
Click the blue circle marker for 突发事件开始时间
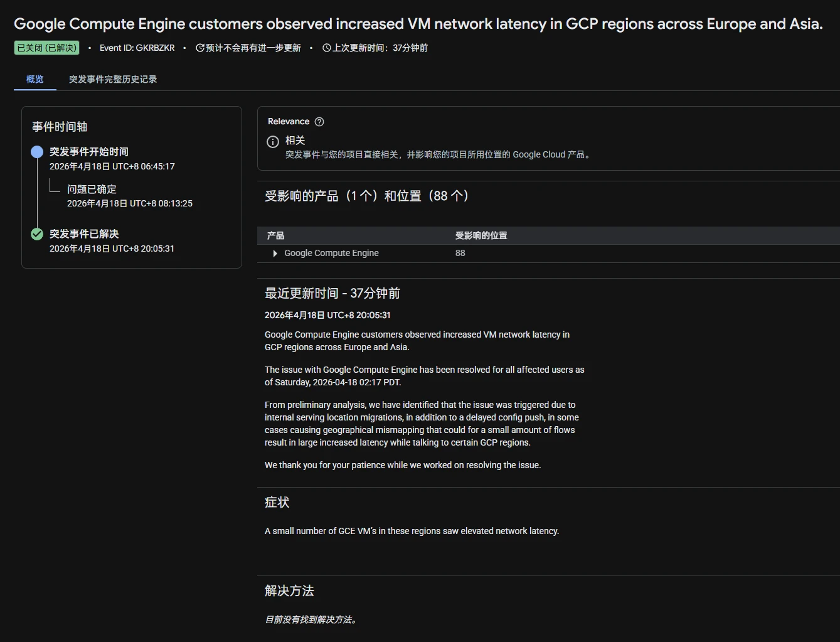(37, 152)
